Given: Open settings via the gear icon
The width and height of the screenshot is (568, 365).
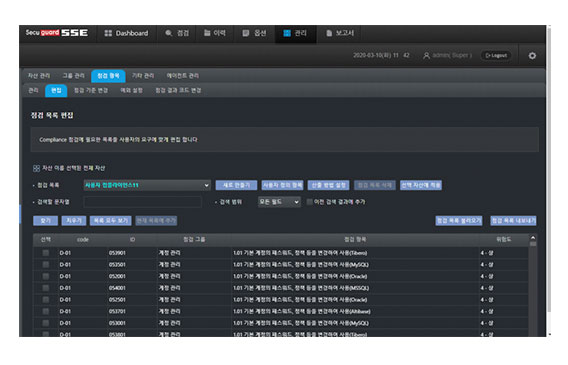Looking at the screenshot, I should pos(532,56).
